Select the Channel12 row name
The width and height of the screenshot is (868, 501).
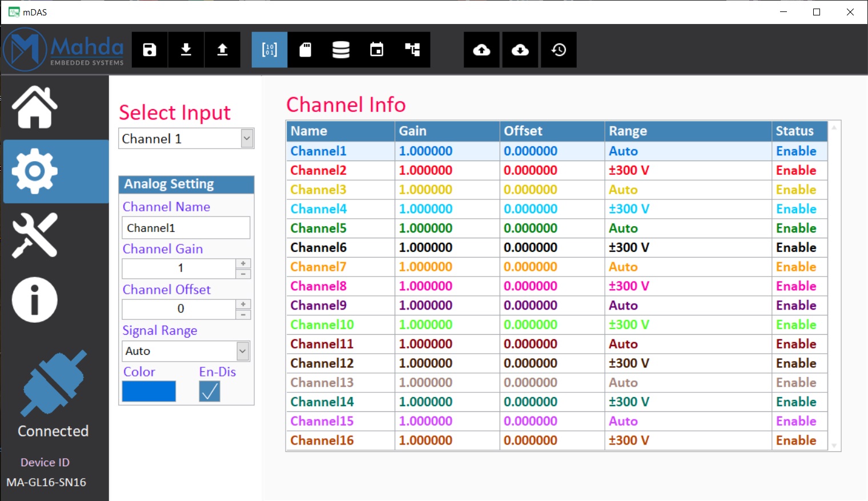pos(322,363)
